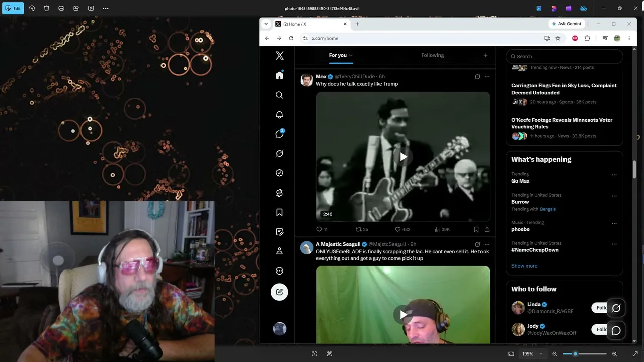The height and width of the screenshot is (362, 644).
Task: Open more options on A Majestic Seagull's post
Action: (x=487, y=244)
